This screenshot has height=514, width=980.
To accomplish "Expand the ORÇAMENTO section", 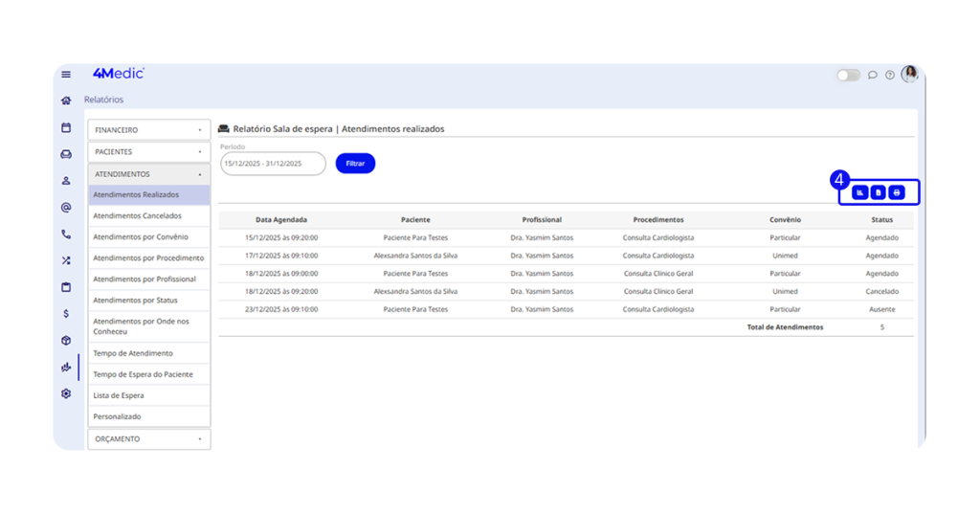I will pos(148,439).
